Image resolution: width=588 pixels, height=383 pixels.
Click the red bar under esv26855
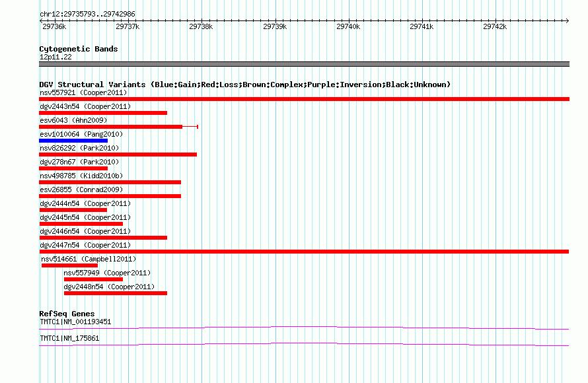[x=110, y=196]
